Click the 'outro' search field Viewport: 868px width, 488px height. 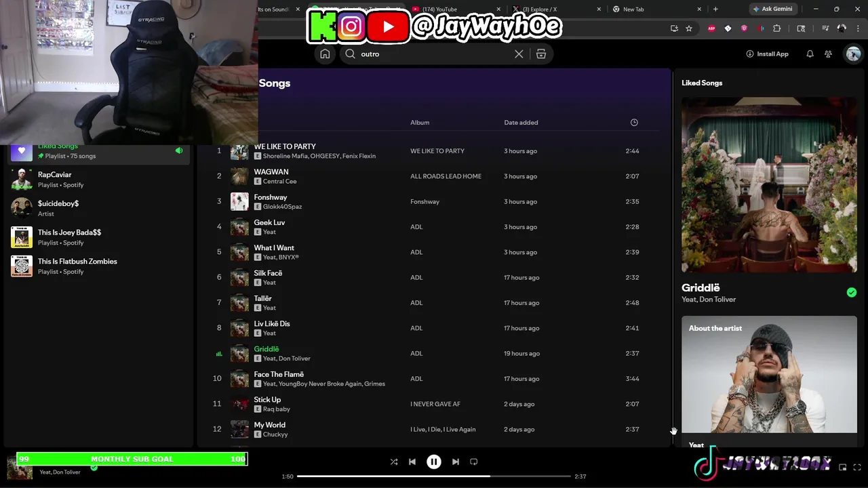click(434, 54)
